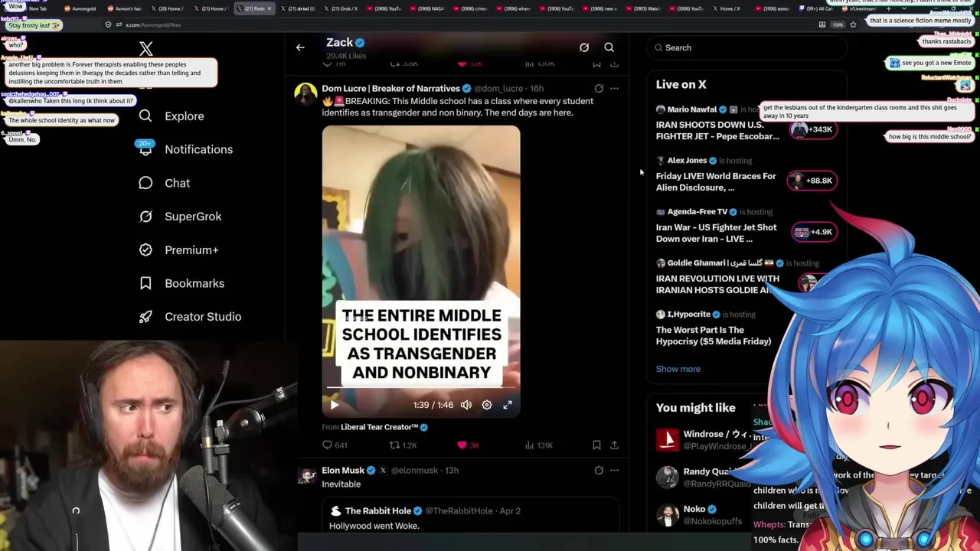Click the +343K listeners badge

click(813, 129)
